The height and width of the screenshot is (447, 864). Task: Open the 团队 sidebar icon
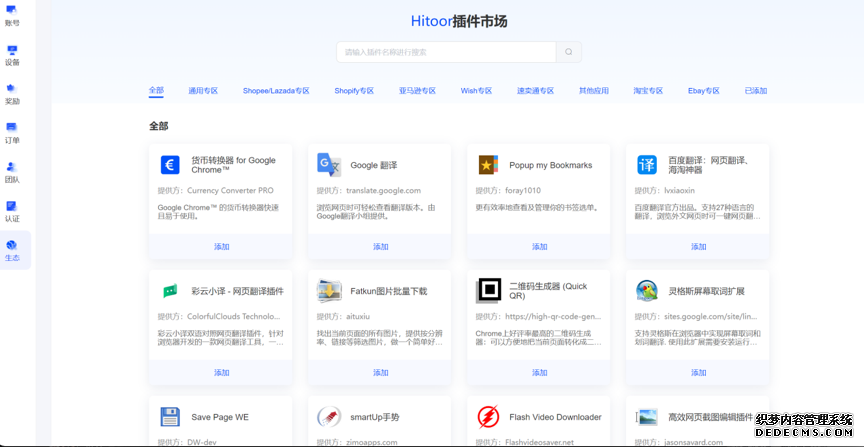[12, 167]
